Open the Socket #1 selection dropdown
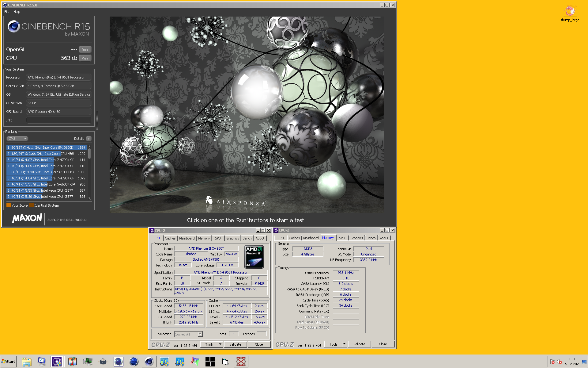Image resolution: width=588 pixels, height=368 pixels. (x=188, y=334)
